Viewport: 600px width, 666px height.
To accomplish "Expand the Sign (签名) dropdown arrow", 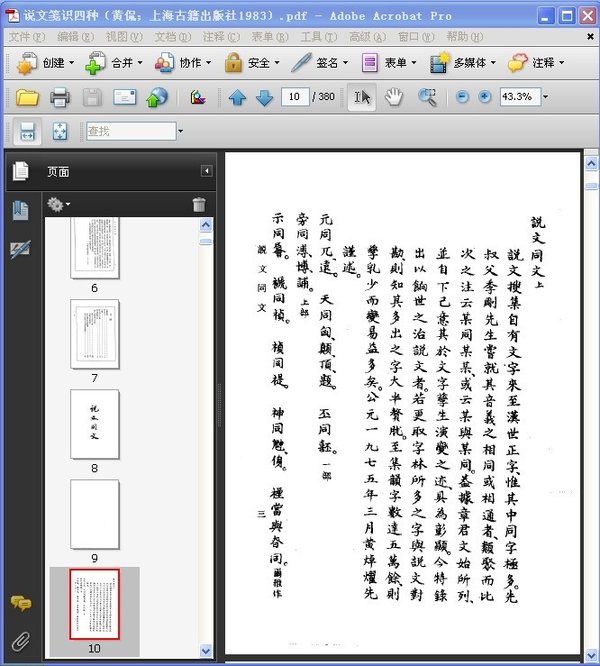I will click(345, 63).
